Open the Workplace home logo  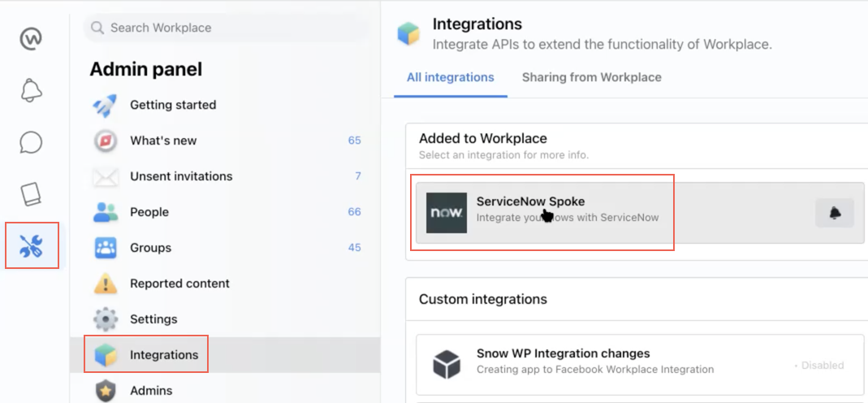[x=32, y=39]
